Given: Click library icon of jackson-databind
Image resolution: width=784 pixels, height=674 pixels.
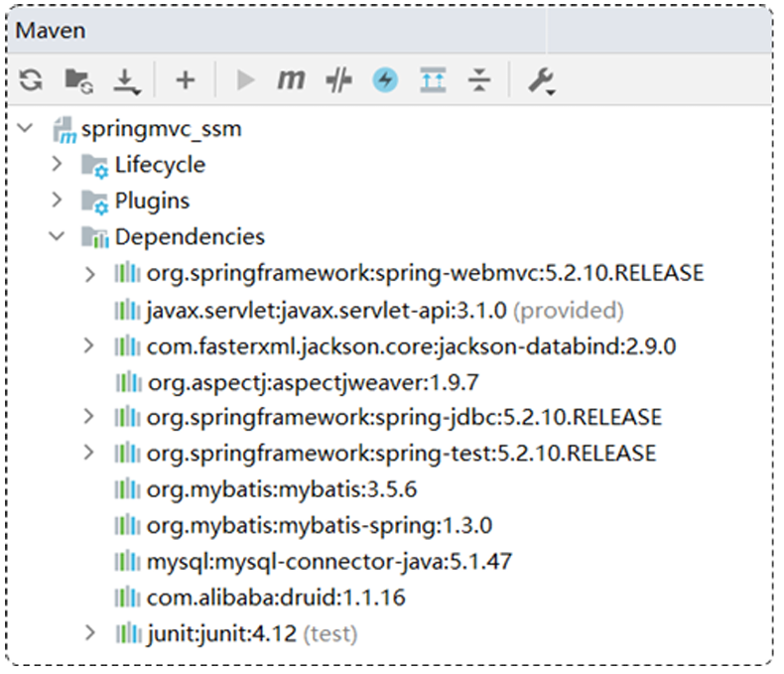Looking at the screenshot, I should pos(127,345).
